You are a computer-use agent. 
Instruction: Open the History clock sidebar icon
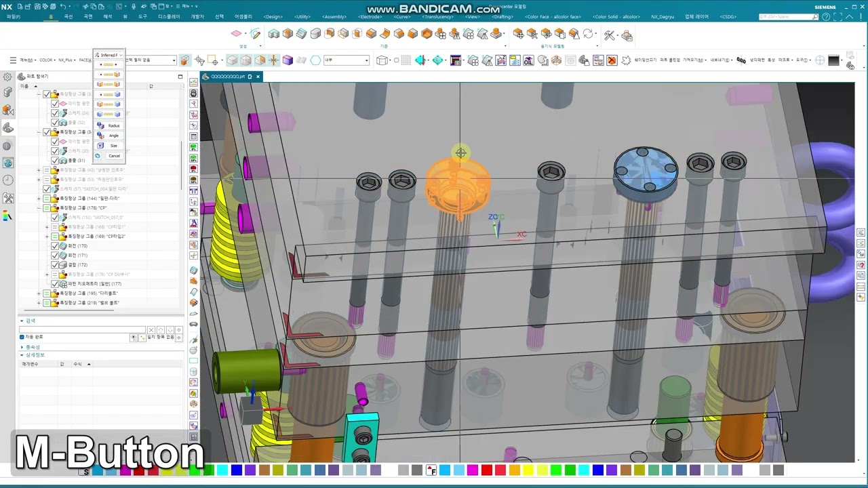[7, 180]
